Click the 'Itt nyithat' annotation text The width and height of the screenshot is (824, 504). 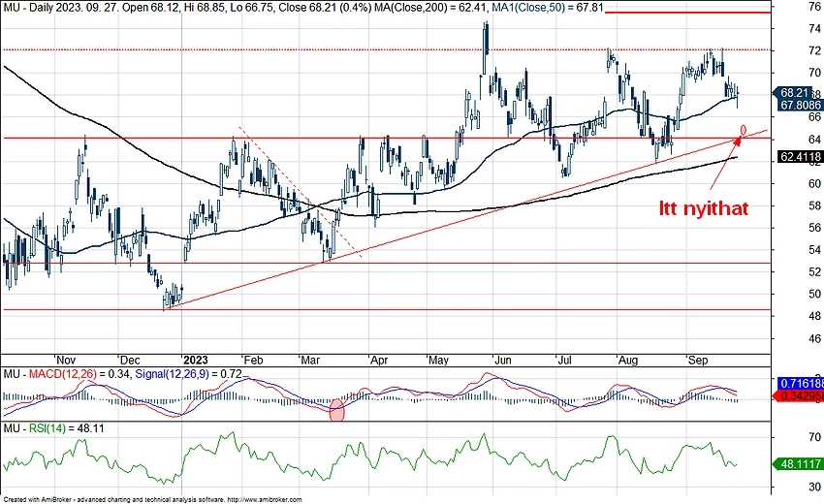704,208
